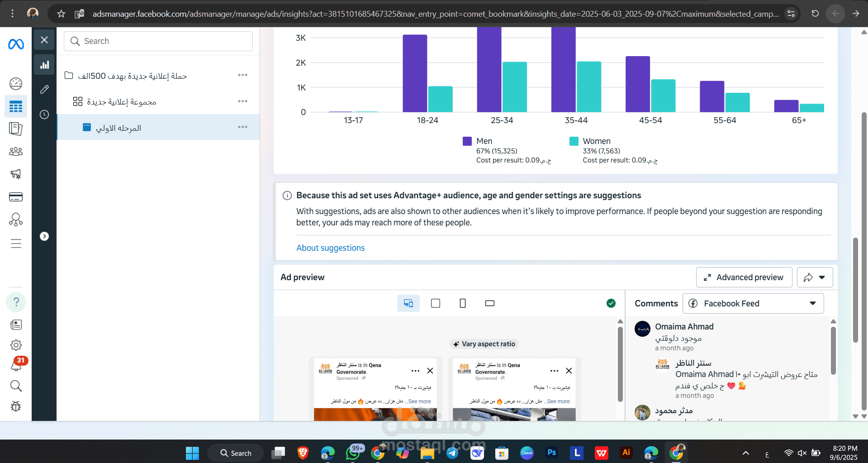
Task: Click the Men bar for ages 45-54
Action: (x=638, y=84)
